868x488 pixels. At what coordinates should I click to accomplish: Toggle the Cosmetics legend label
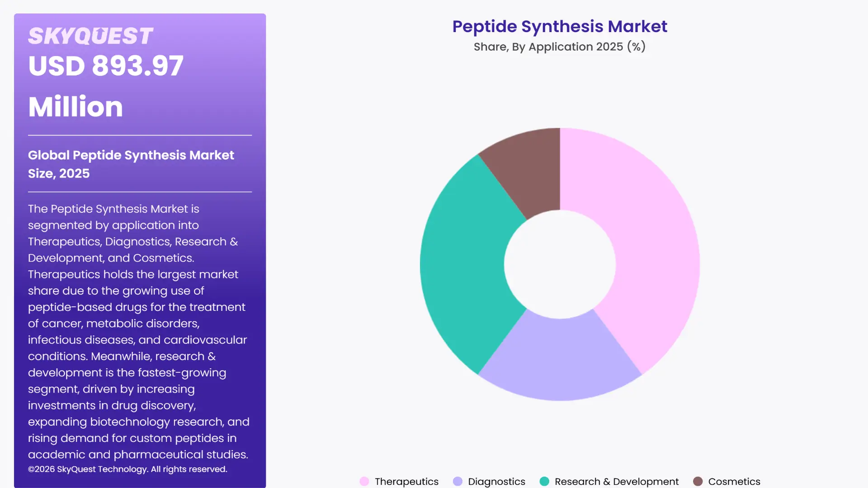(734, 482)
